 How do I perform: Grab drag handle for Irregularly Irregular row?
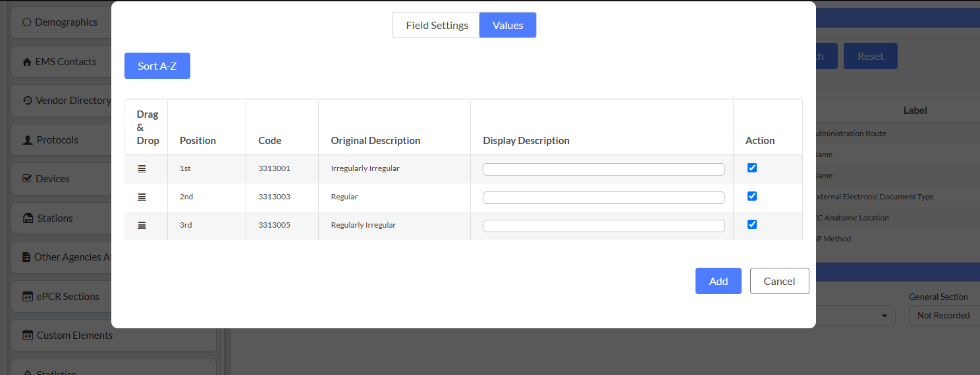click(142, 169)
